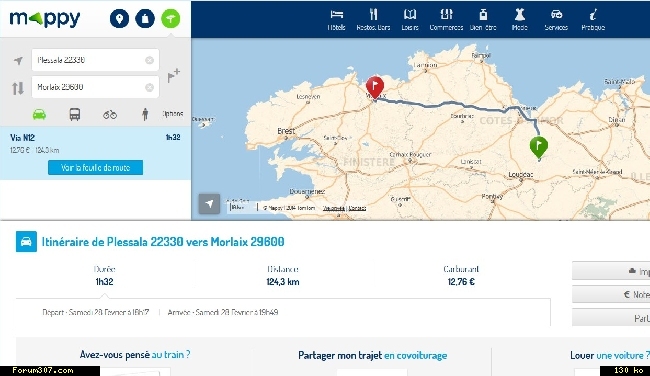Screen dimensions: 650x376
Task: Click the Pratique info icon
Action: coord(593,15)
